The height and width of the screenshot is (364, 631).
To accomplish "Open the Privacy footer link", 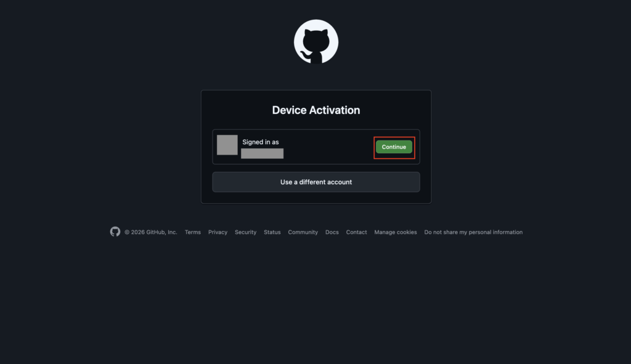I will pyautogui.click(x=218, y=232).
